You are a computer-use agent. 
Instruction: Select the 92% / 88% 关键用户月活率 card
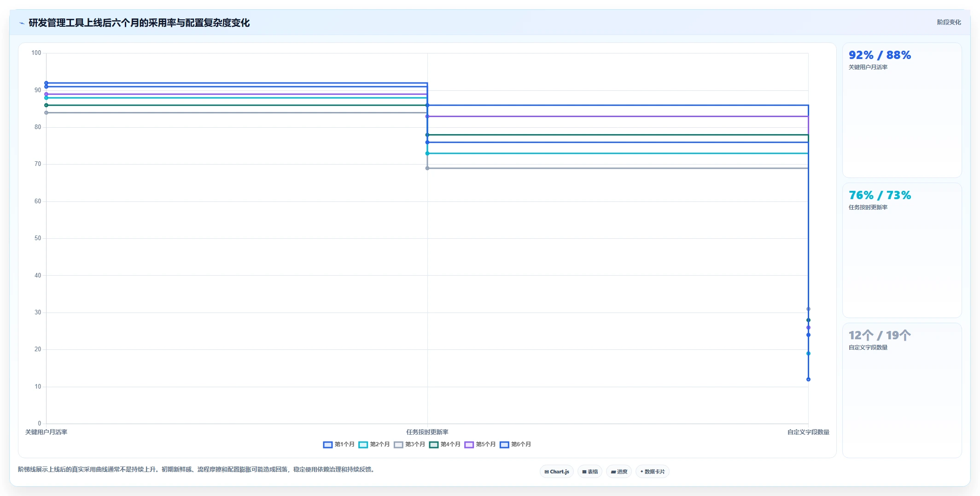pyautogui.click(x=902, y=110)
